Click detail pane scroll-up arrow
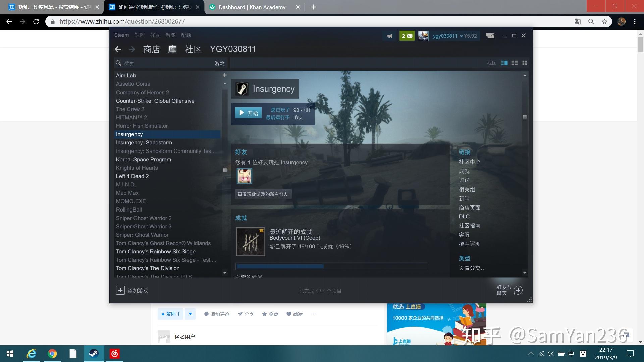Screen dimensions: 644x362 pos(525,75)
